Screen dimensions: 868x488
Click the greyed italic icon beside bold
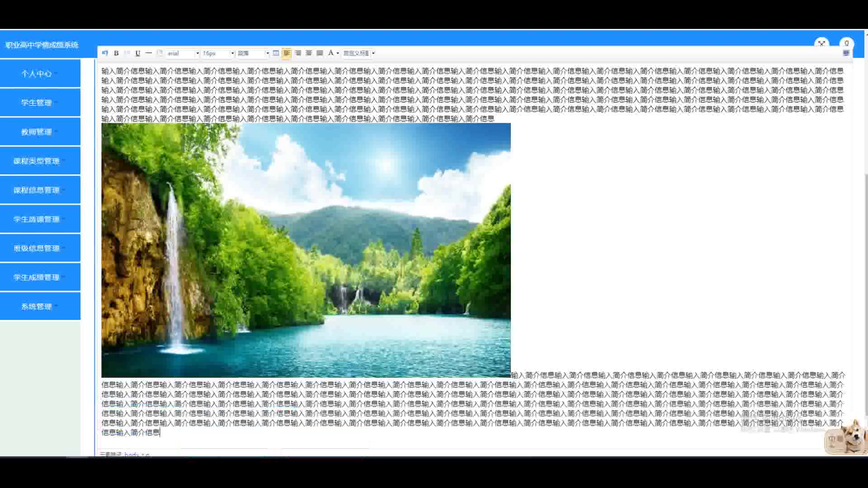point(127,53)
